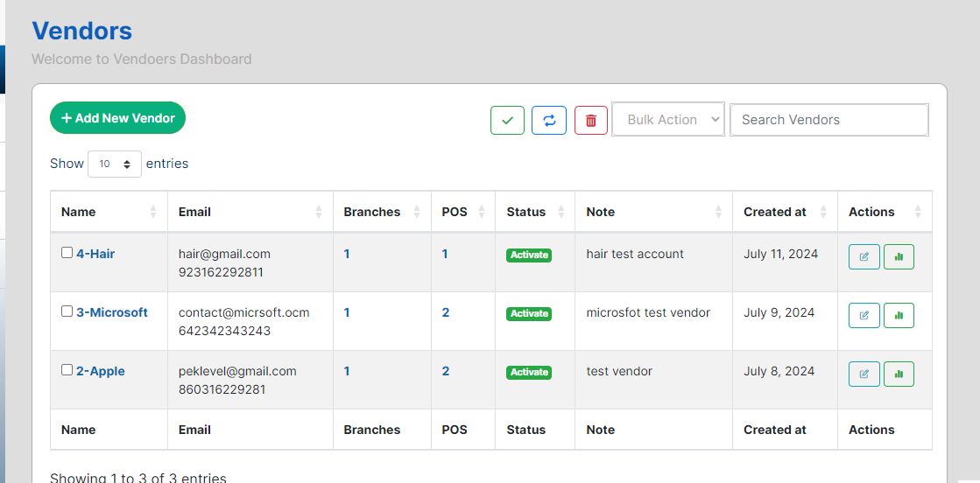Edit the 2-Apple vendor row

point(864,374)
